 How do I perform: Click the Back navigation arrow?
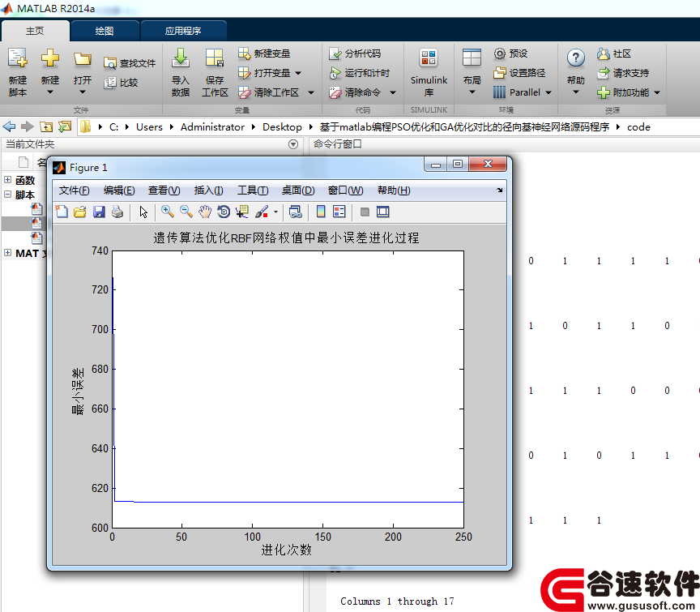coord(9,127)
